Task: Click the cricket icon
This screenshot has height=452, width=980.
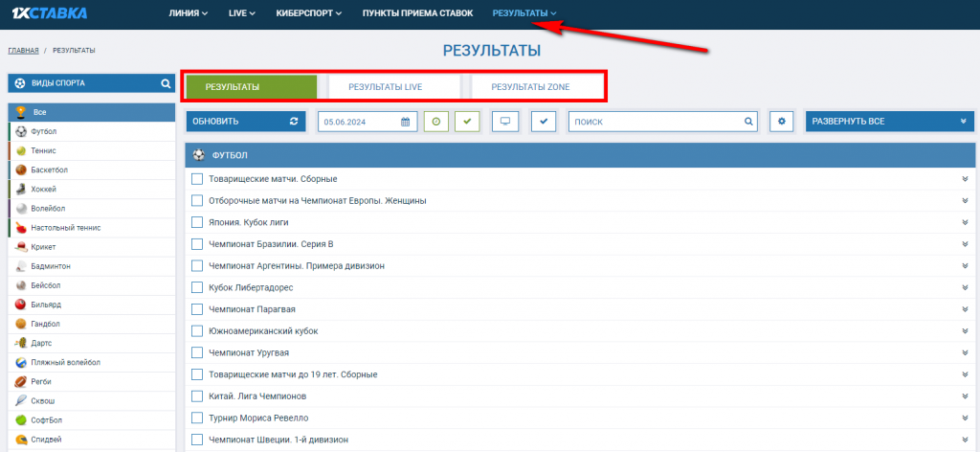Action: [21, 247]
